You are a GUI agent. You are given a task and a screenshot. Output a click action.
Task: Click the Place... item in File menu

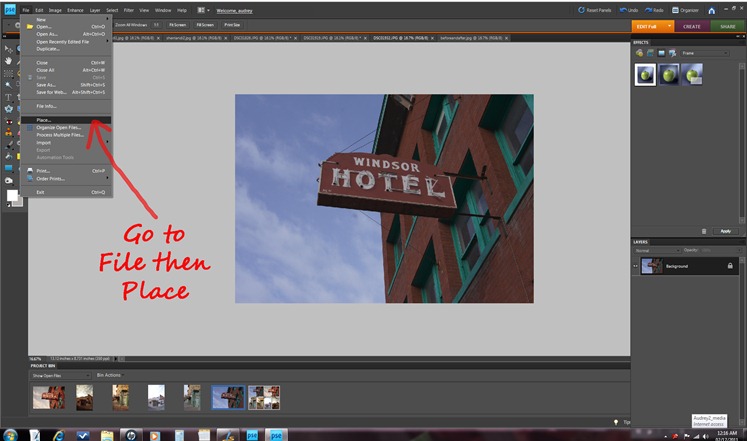click(45, 120)
